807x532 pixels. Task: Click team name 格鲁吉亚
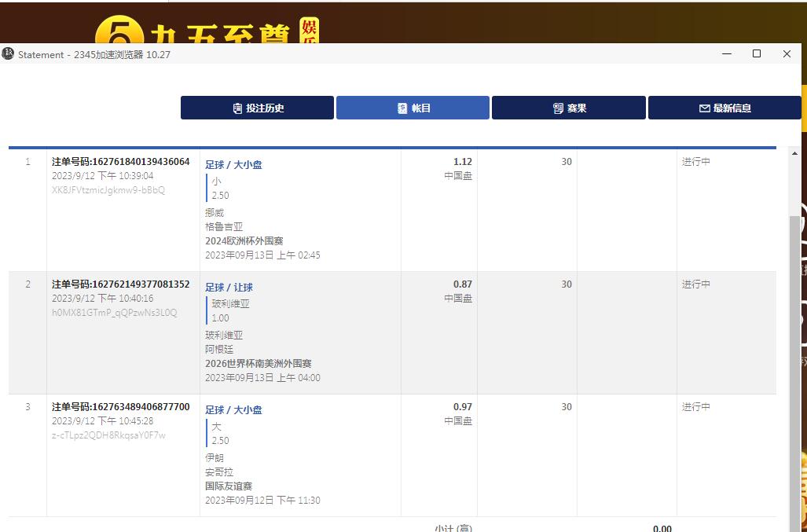[x=224, y=226]
